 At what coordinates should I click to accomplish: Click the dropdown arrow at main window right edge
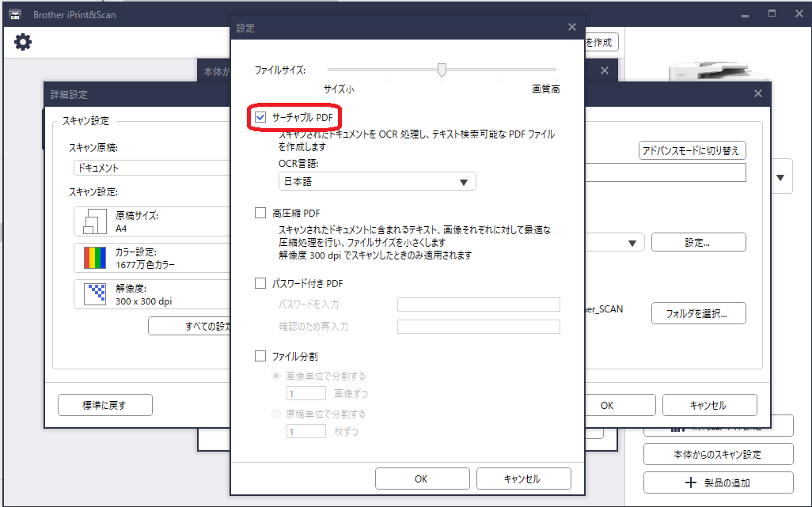click(780, 177)
